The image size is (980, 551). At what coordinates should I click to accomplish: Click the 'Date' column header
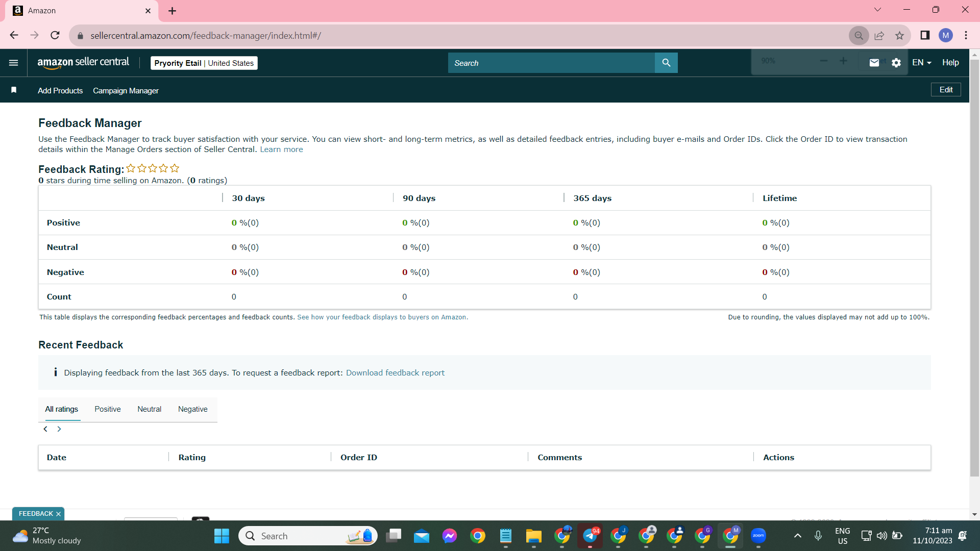(x=57, y=458)
